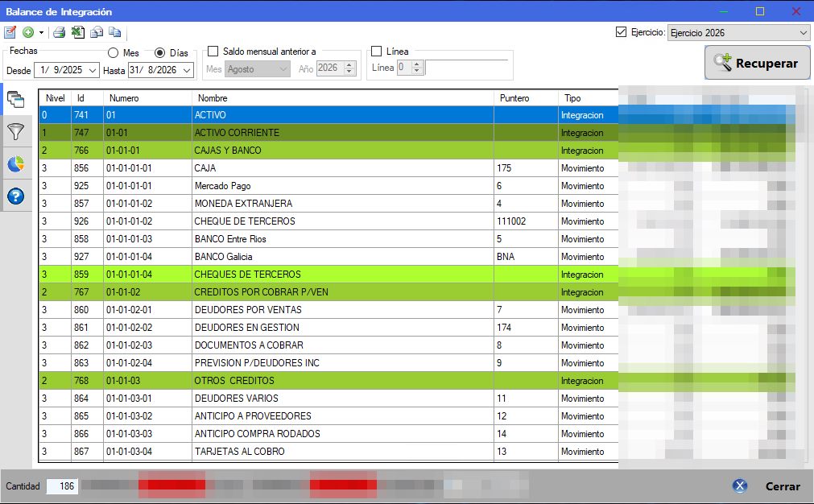Viewport: 814px width, 504px height.
Task: Sort by the Puntero column header
Action: coord(526,98)
